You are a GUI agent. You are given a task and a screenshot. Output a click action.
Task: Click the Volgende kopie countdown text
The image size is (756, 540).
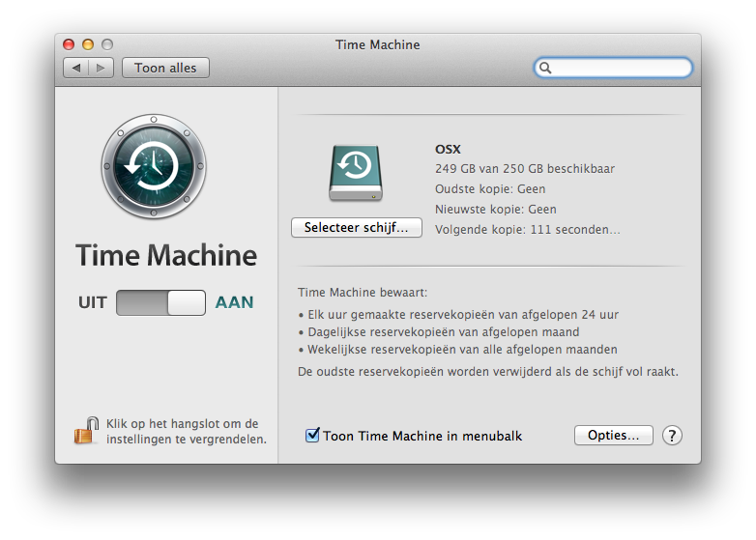click(x=527, y=230)
